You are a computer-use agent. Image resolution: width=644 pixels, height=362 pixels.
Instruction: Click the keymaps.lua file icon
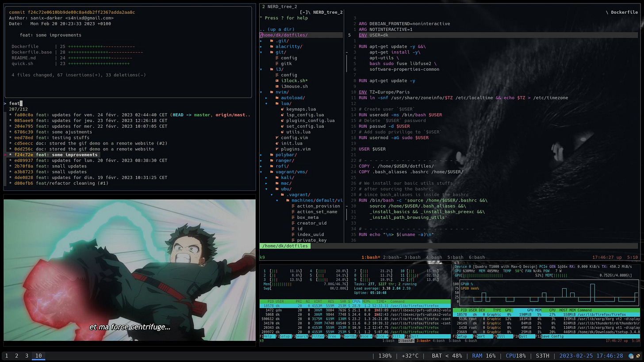[283, 109]
